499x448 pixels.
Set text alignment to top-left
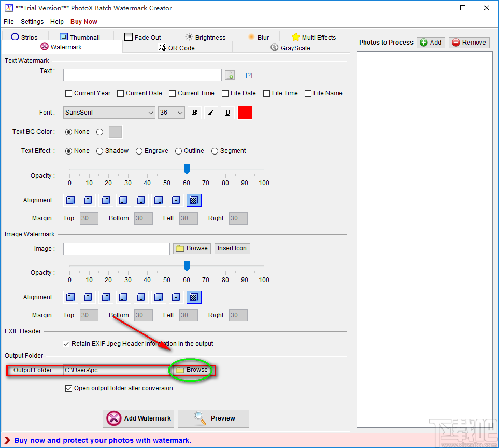click(x=70, y=200)
